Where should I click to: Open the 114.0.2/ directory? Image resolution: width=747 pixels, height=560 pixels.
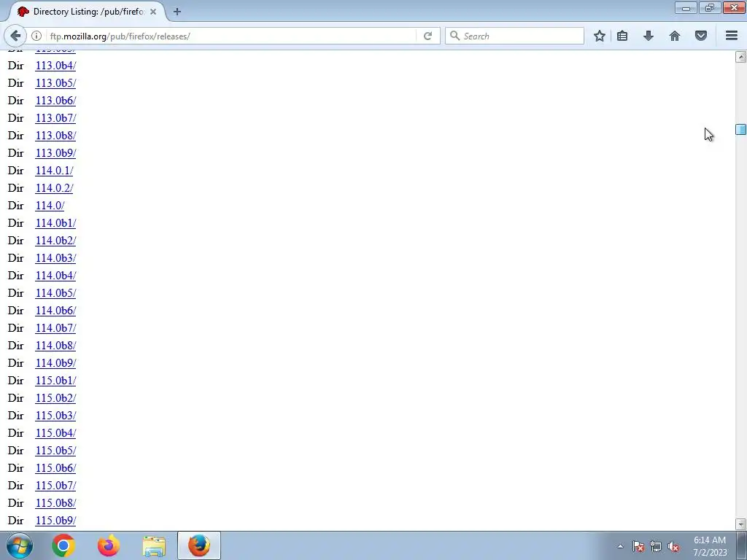pyautogui.click(x=54, y=188)
